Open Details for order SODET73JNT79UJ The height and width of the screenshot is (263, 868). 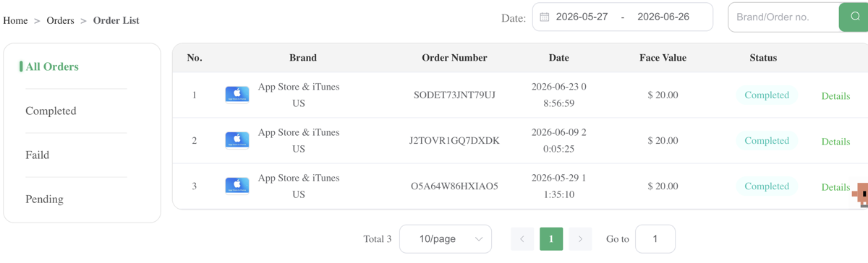pos(835,95)
